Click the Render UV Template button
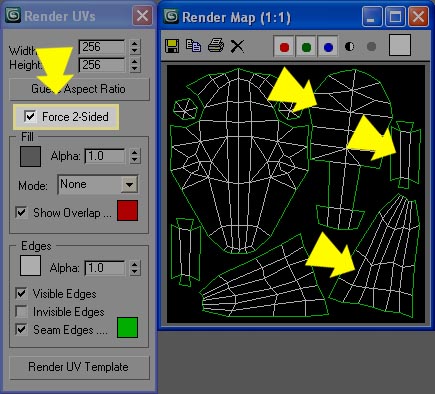The width and height of the screenshot is (435, 394). pos(79,367)
